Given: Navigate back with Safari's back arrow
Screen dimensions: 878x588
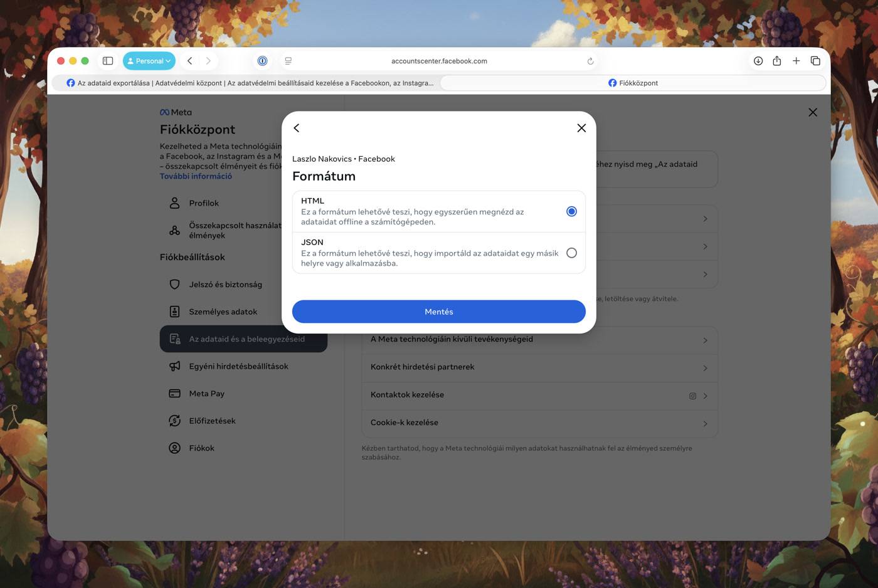Looking at the screenshot, I should point(189,61).
